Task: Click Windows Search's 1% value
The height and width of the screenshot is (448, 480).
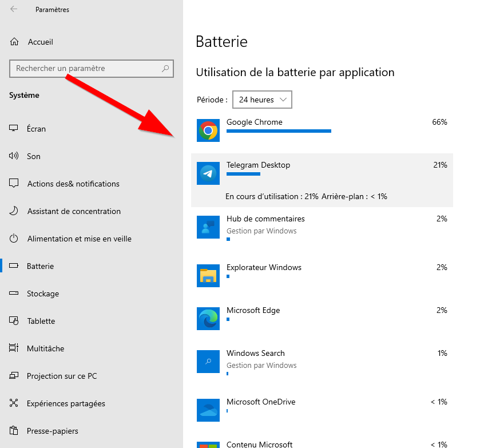Action: [442, 353]
